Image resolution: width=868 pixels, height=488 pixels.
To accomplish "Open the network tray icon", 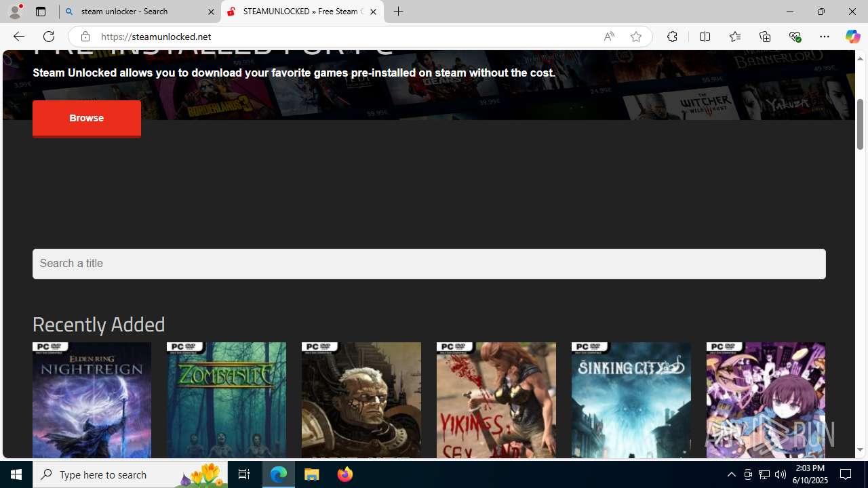I will click(x=764, y=474).
